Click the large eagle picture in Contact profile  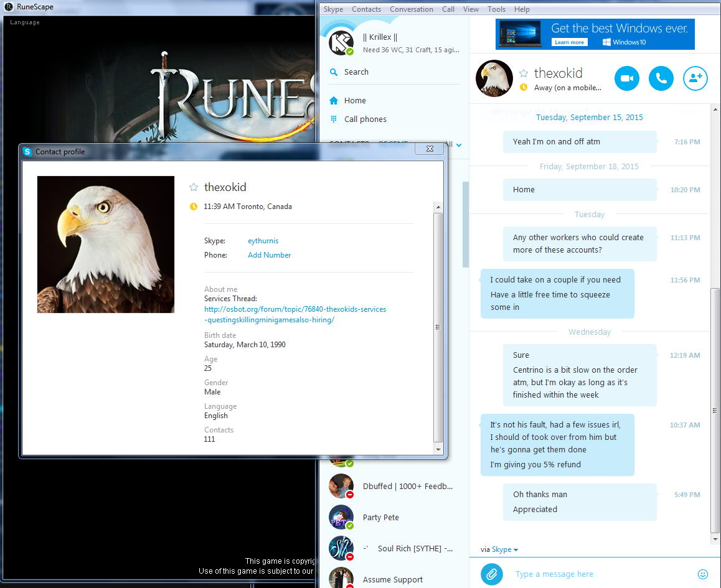tap(106, 245)
